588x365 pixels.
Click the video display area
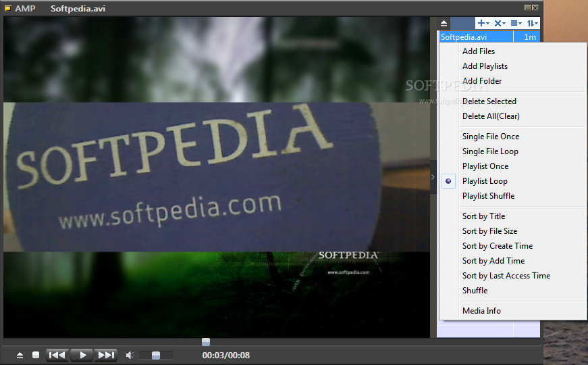click(x=217, y=177)
